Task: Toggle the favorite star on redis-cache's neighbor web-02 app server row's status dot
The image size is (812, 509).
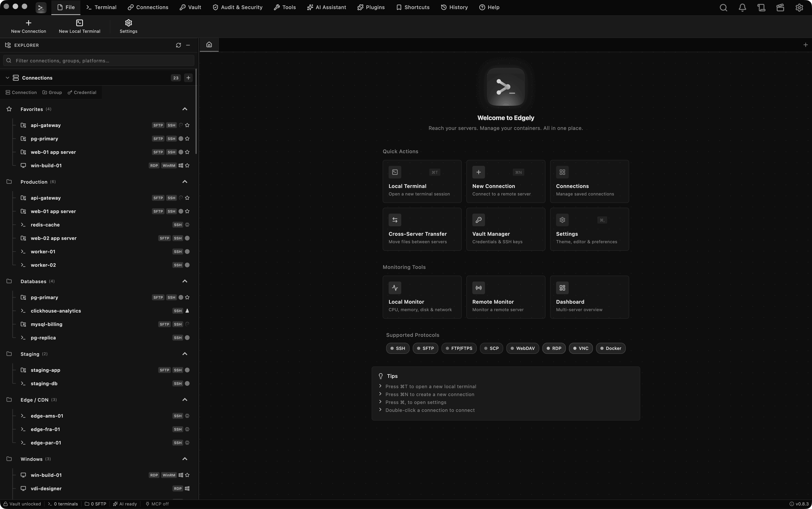Action: (187, 238)
